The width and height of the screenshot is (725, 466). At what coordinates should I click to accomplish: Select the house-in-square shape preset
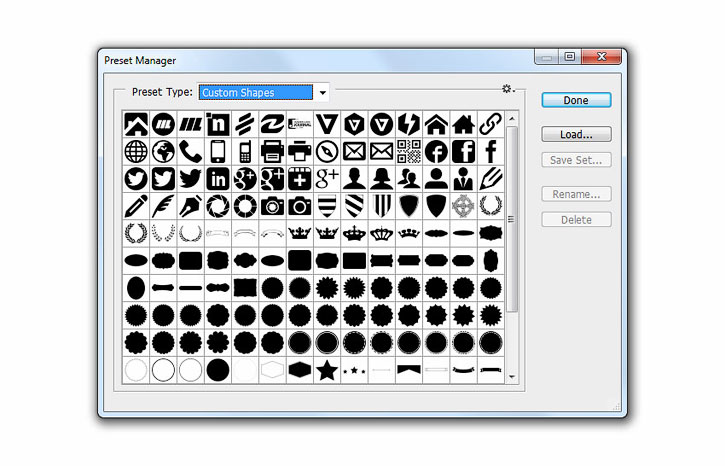[x=136, y=124]
